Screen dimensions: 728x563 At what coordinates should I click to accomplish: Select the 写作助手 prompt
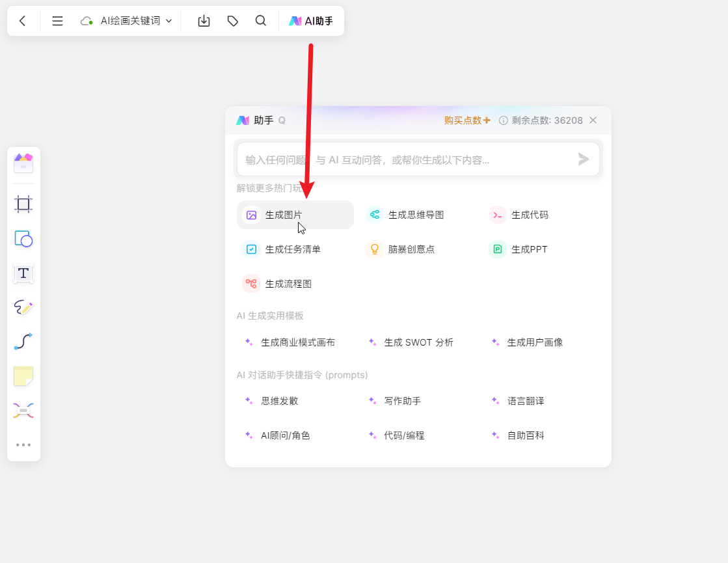coord(394,401)
